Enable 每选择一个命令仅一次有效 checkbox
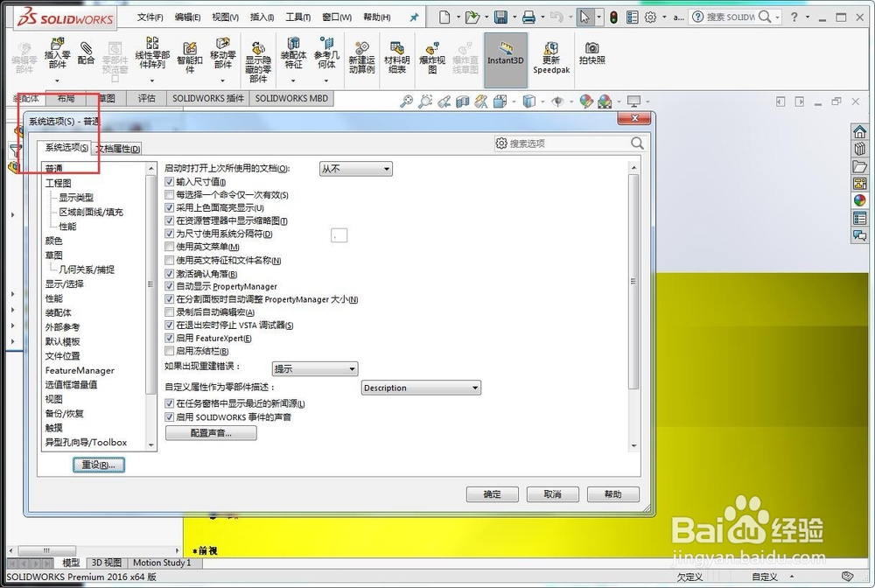This screenshot has width=875, height=588. coord(170,195)
